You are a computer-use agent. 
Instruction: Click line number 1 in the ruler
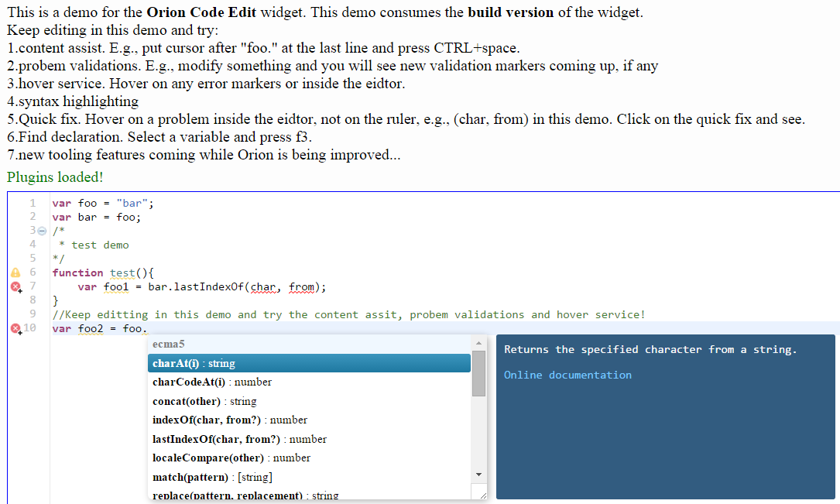point(33,203)
